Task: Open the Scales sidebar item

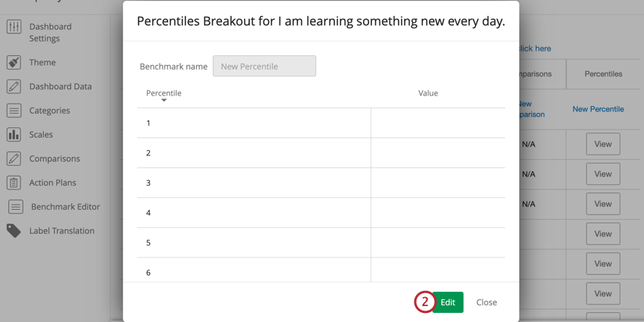Action: click(41, 135)
